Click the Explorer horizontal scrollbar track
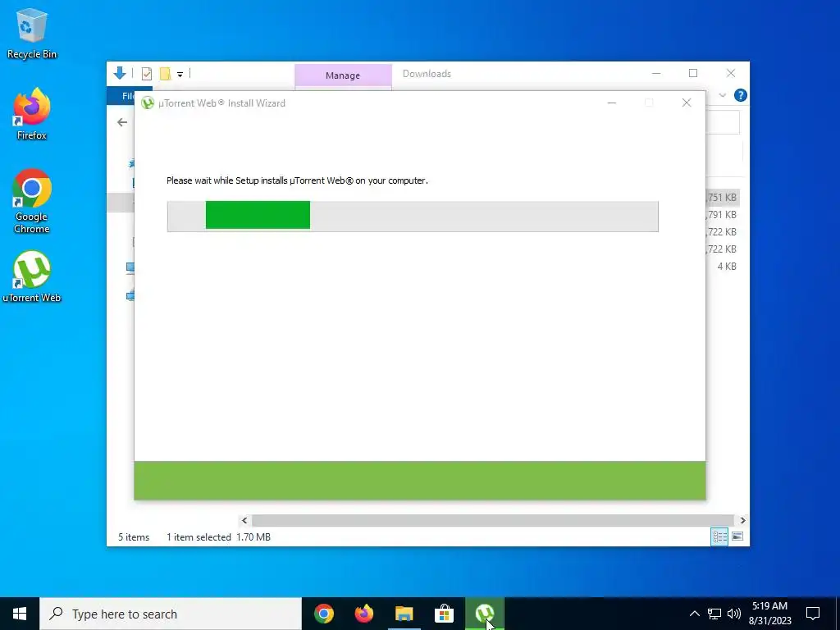This screenshot has width=840, height=630. 493,520
